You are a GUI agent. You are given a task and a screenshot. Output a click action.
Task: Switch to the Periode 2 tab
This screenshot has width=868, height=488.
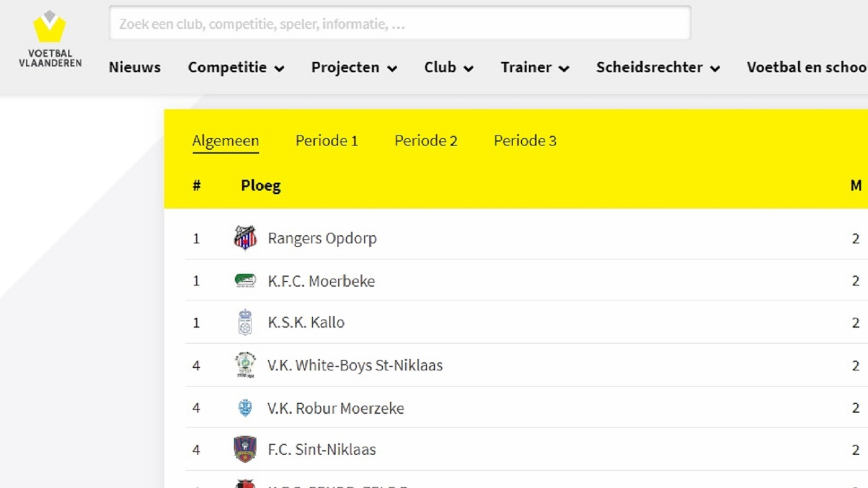click(426, 141)
